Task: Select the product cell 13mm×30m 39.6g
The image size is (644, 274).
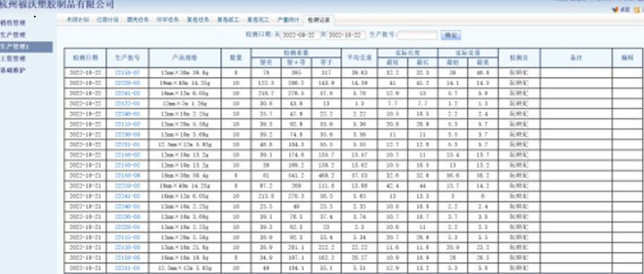Action: point(185,73)
